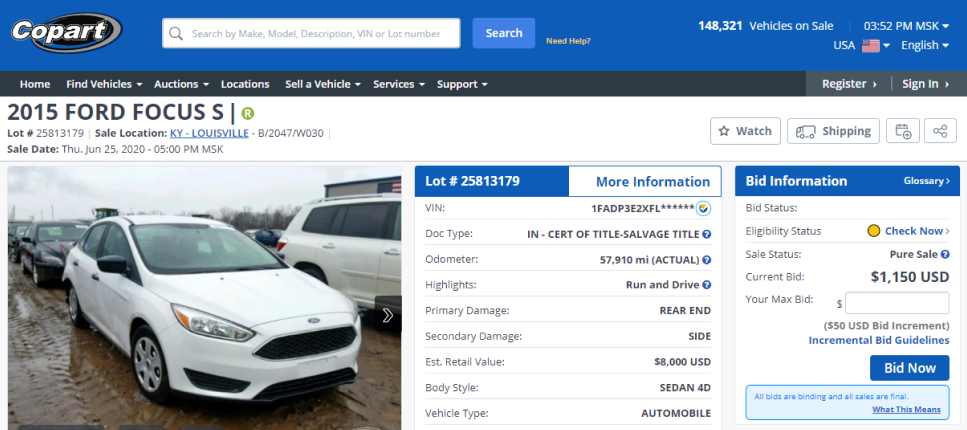Click the Your Max Bid input field
This screenshot has height=430, width=967.
pyautogui.click(x=897, y=303)
